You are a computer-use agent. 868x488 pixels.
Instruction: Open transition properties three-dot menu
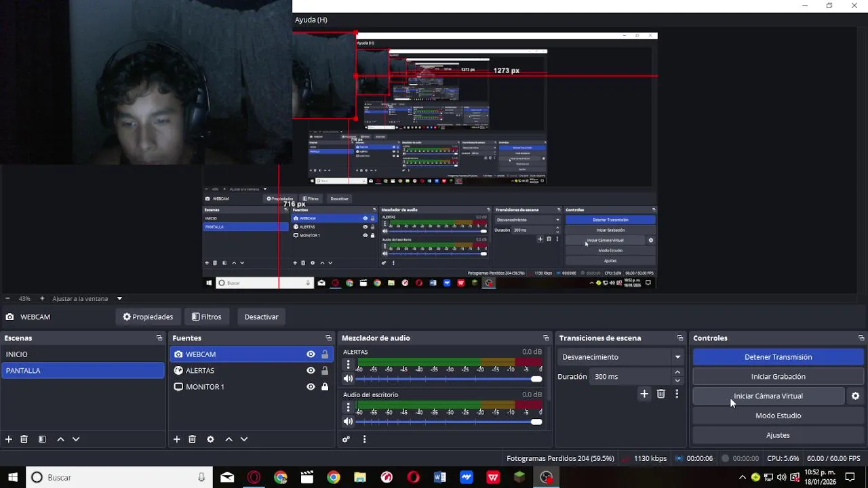(x=676, y=394)
